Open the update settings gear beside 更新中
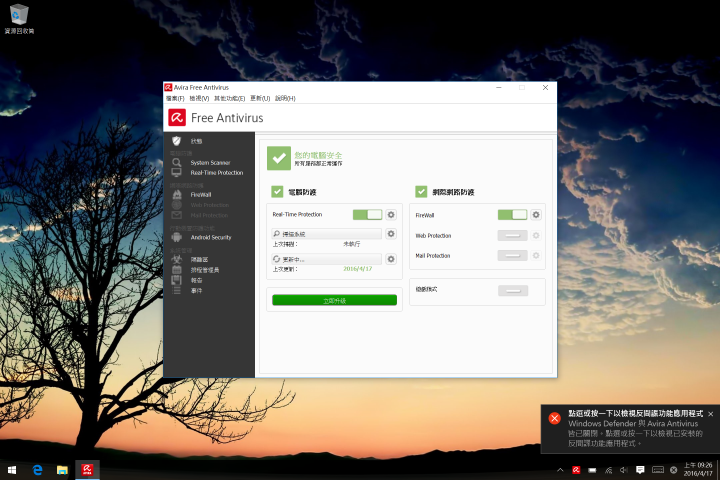The image size is (720, 480). [x=391, y=259]
